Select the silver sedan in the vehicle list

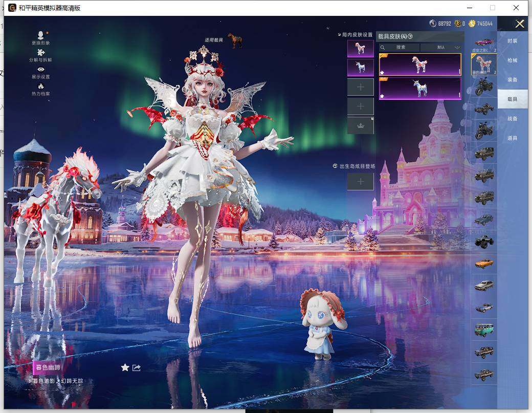click(484, 286)
